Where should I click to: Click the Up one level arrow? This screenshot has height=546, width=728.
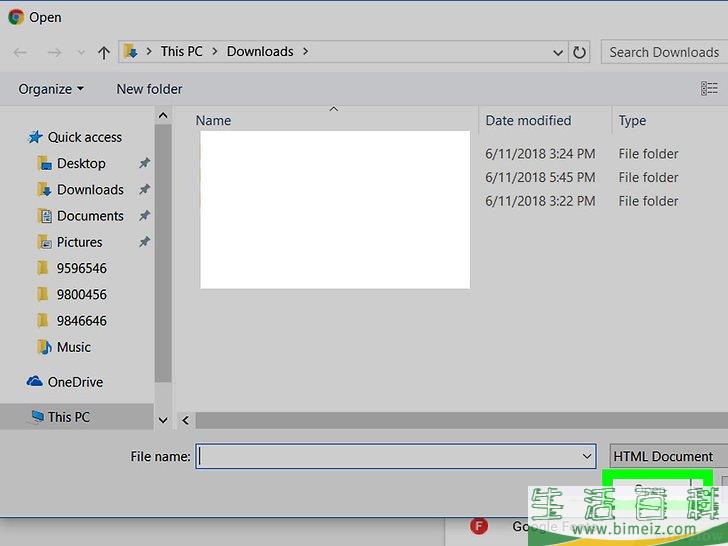[104, 52]
